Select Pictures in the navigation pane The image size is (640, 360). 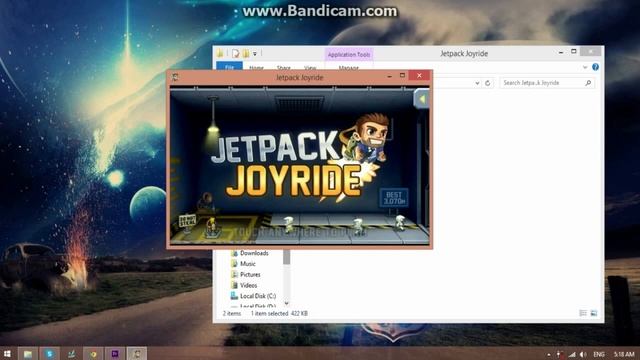pos(246,274)
